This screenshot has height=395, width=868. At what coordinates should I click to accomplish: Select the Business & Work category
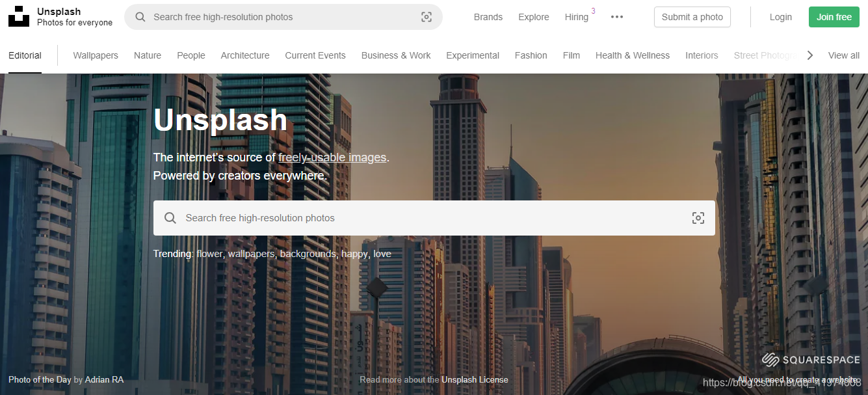coord(396,55)
